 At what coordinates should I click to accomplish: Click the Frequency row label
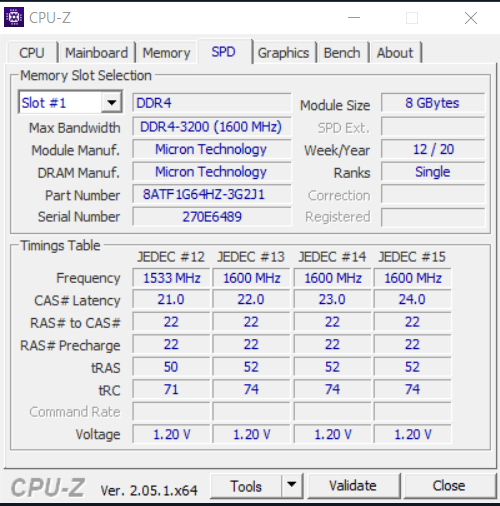coord(88,278)
